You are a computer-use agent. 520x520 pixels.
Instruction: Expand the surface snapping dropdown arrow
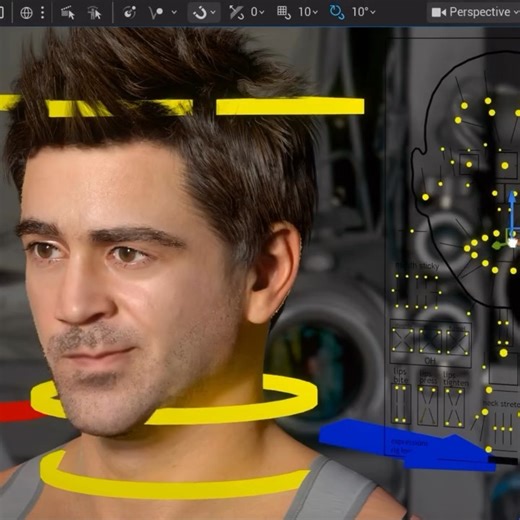tap(174, 12)
